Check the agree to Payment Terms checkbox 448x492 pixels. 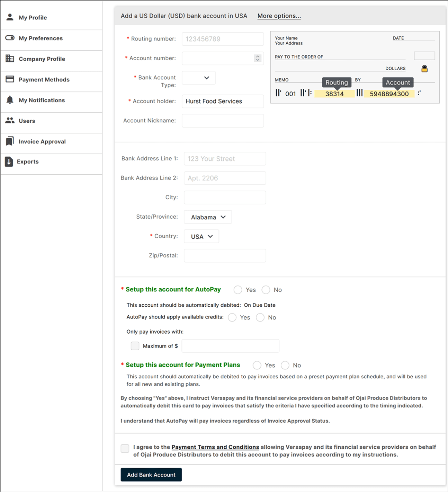point(125,448)
